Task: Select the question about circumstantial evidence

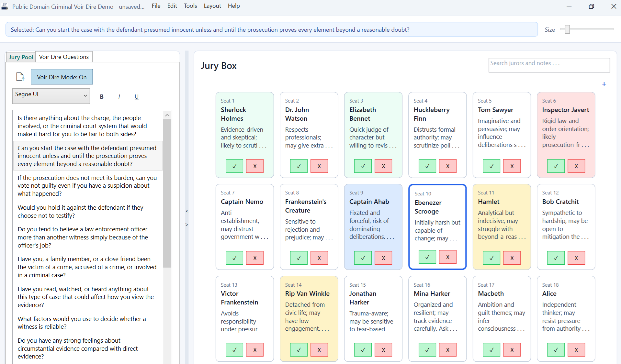Action: (x=88, y=348)
